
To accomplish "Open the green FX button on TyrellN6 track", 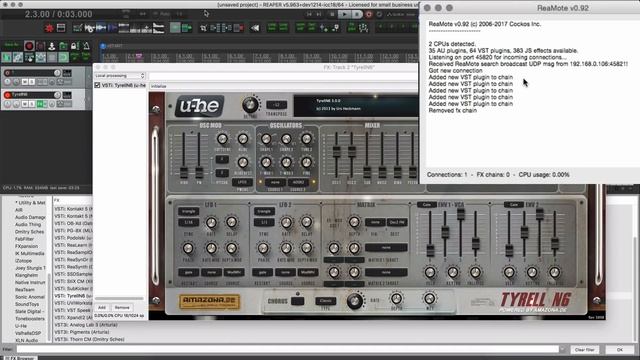I will pos(40,104).
